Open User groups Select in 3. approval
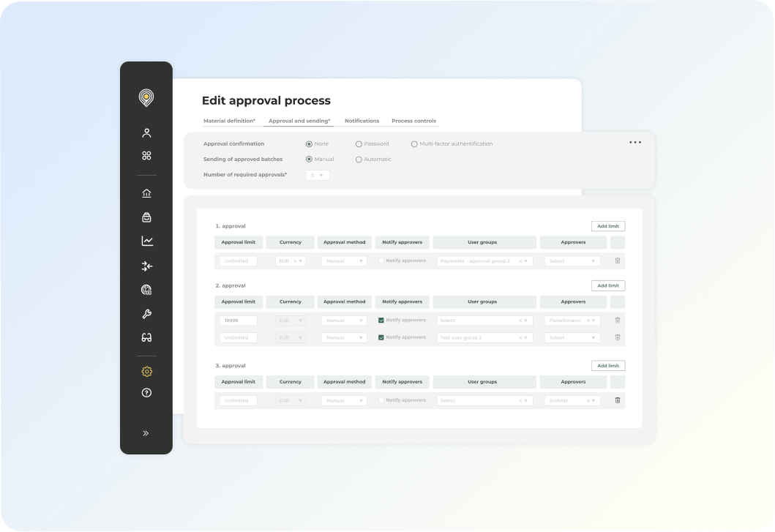Image resolution: width=775 pixels, height=532 pixels. [484, 401]
